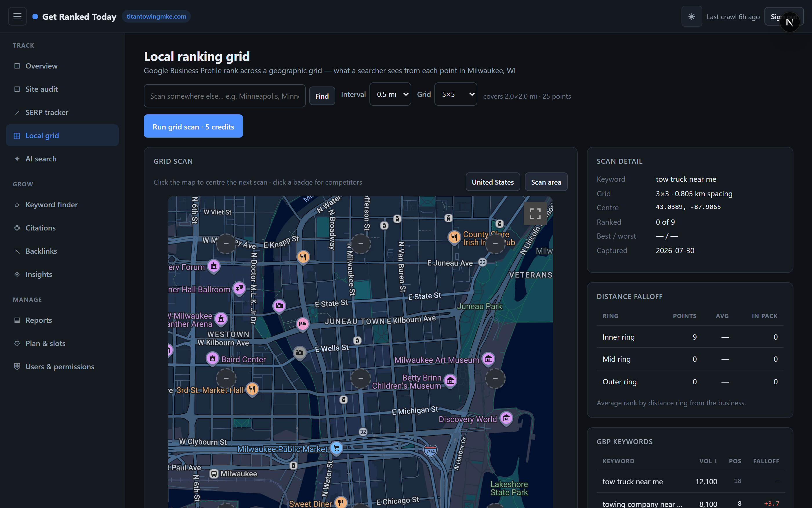The width and height of the screenshot is (812, 508).
Task: Click Last crawl 6h ago status
Action: coord(733,17)
